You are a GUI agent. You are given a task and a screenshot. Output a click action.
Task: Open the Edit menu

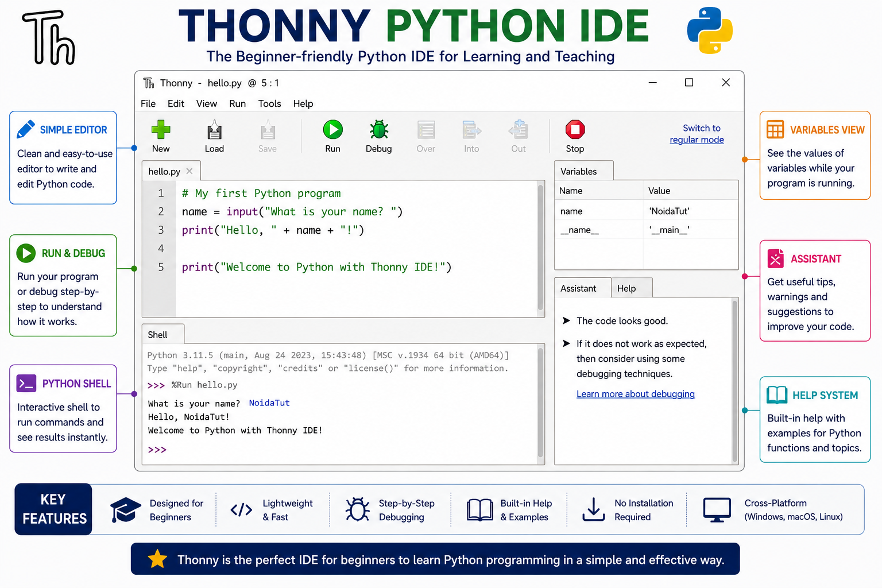pos(176,103)
